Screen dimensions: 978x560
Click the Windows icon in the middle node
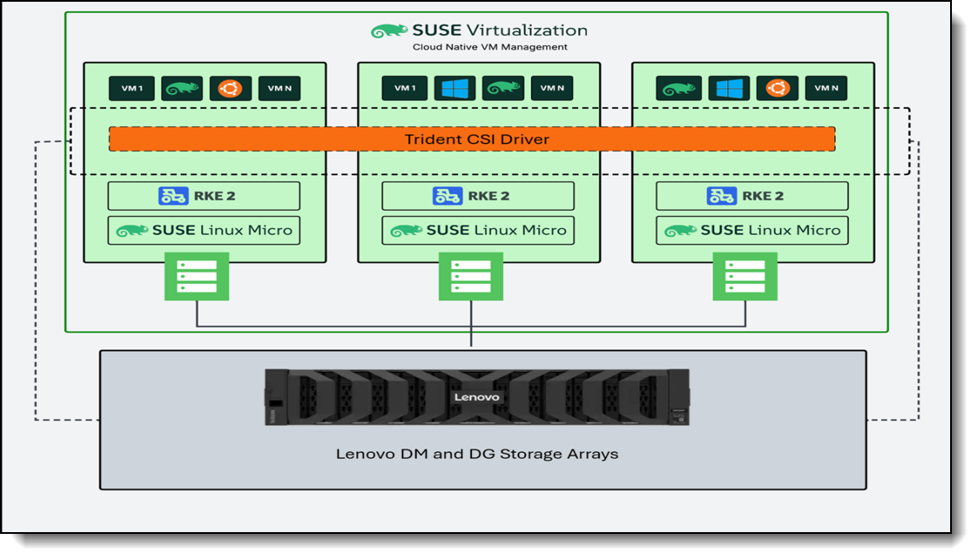454,88
